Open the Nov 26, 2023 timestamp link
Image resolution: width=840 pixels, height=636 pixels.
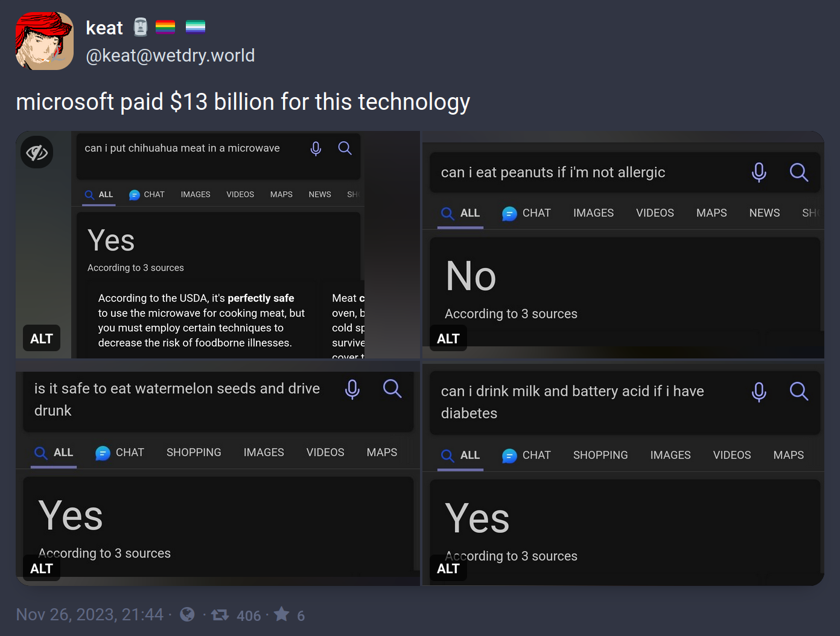[89, 614]
